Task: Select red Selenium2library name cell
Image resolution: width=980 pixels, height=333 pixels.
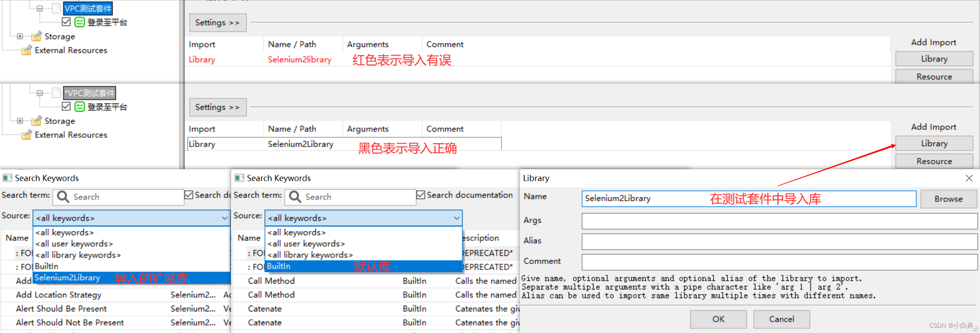Action: (299, 59)
